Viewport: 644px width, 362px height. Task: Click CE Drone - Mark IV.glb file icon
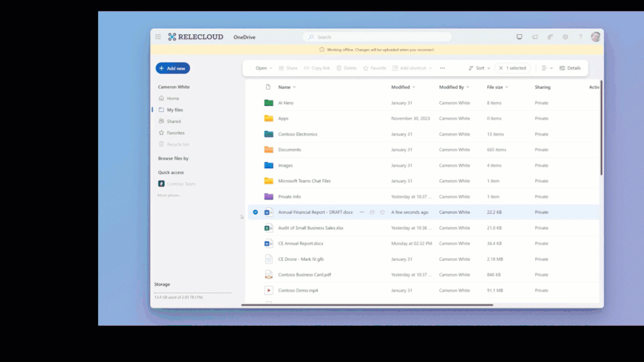pos(269,259)
